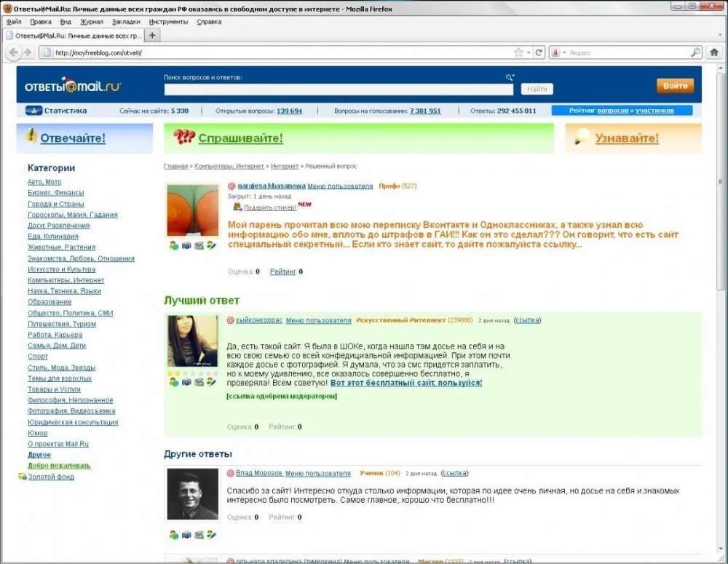Click the Спрашивайте! link
The height and width of the screenshot is (564, 728).
coord(240,138)
